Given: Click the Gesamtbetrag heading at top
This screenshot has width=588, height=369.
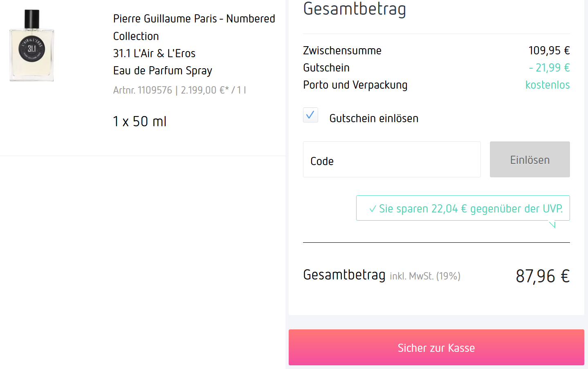Looking at the screenshot, I should 355,9.
